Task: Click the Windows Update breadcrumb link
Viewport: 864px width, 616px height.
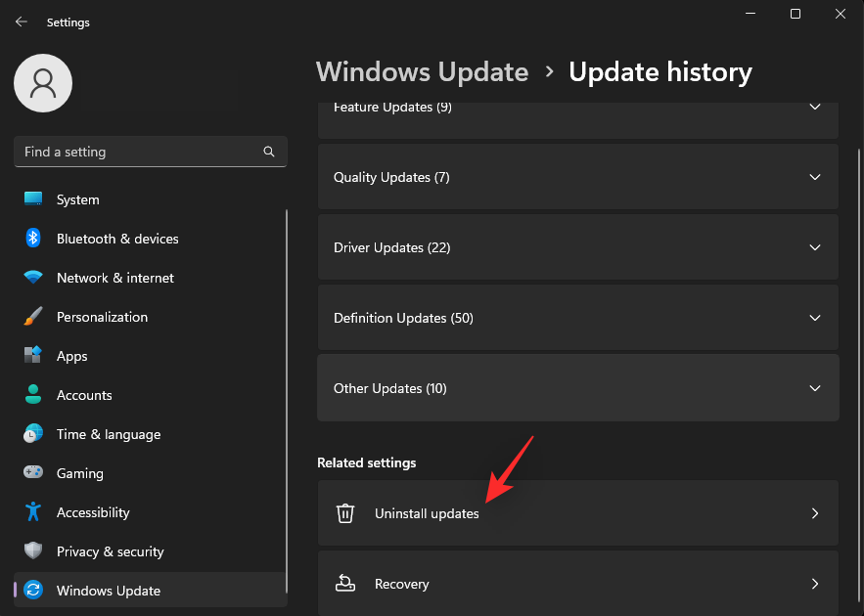Action: point(422,71)
